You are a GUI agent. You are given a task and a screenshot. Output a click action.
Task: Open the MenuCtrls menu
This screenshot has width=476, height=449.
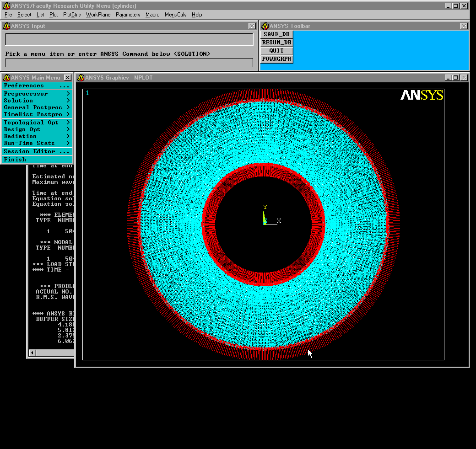(175, 15)
